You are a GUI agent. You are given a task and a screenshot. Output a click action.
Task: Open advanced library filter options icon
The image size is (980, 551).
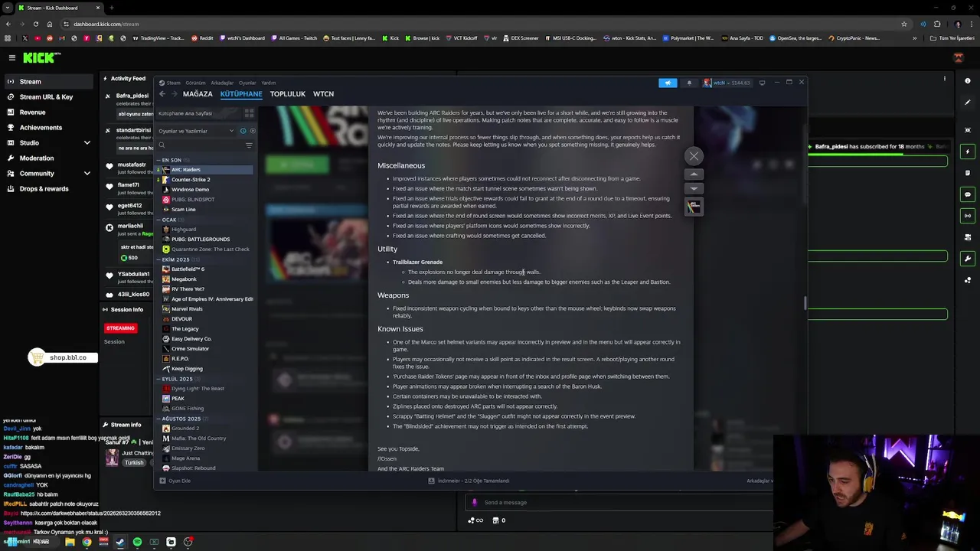pyautogui.click(x=249, y=145)
